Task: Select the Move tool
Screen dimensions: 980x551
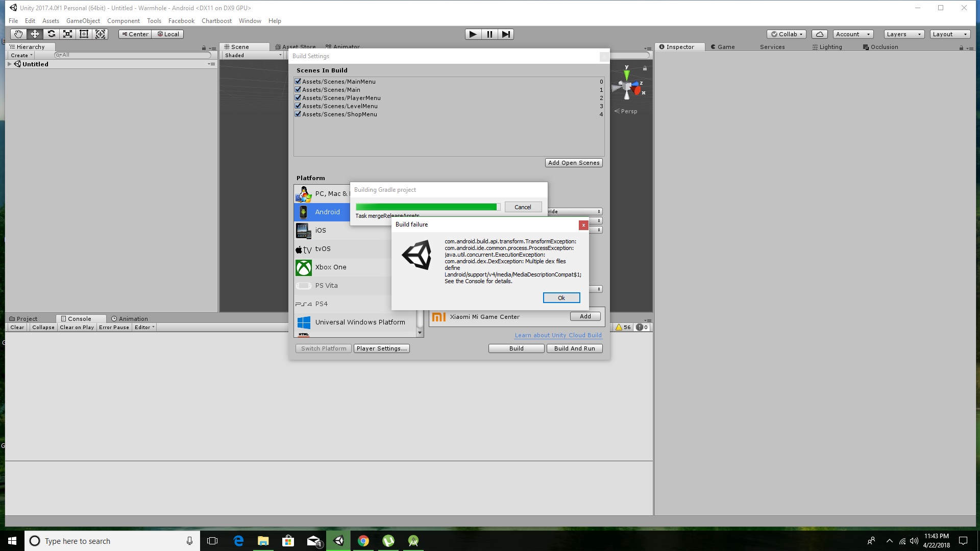Action: (x=35, y=34)
